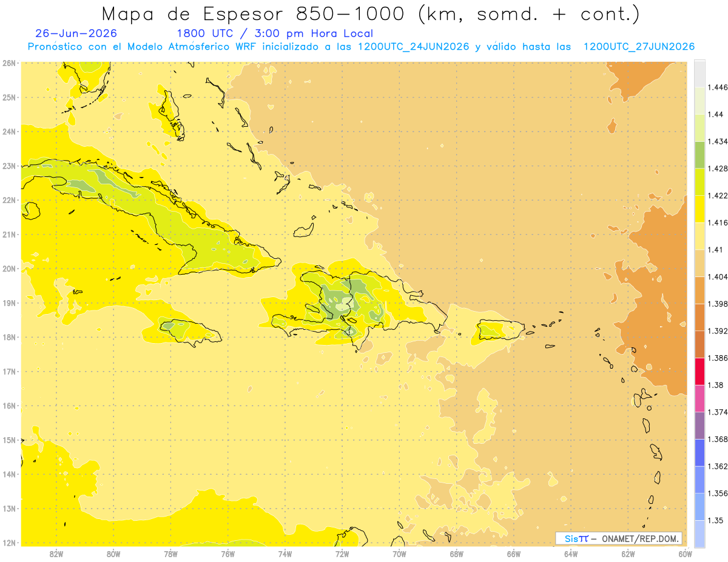Image resolution: width=728 pixels, height=562 pixels.
Task: Click the latitude label 12N
Action: (x=9, y=543)
